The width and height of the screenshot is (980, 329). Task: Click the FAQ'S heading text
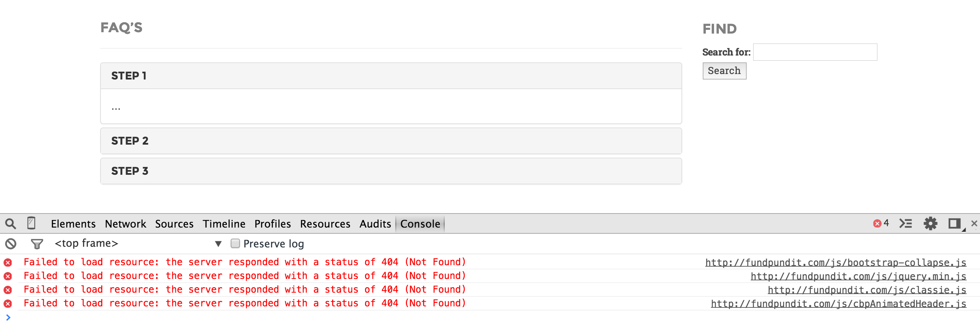[121, 27]
